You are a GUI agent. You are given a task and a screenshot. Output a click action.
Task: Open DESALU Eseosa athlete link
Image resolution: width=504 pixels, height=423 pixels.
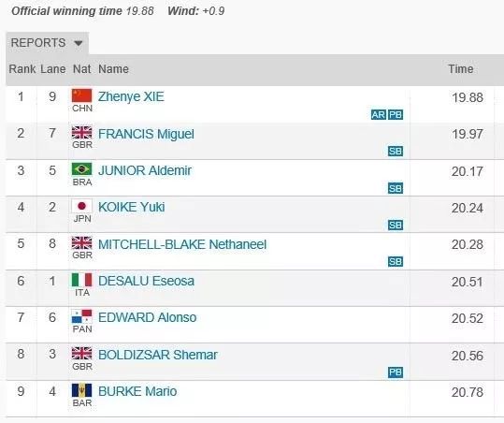coord(146,281)
